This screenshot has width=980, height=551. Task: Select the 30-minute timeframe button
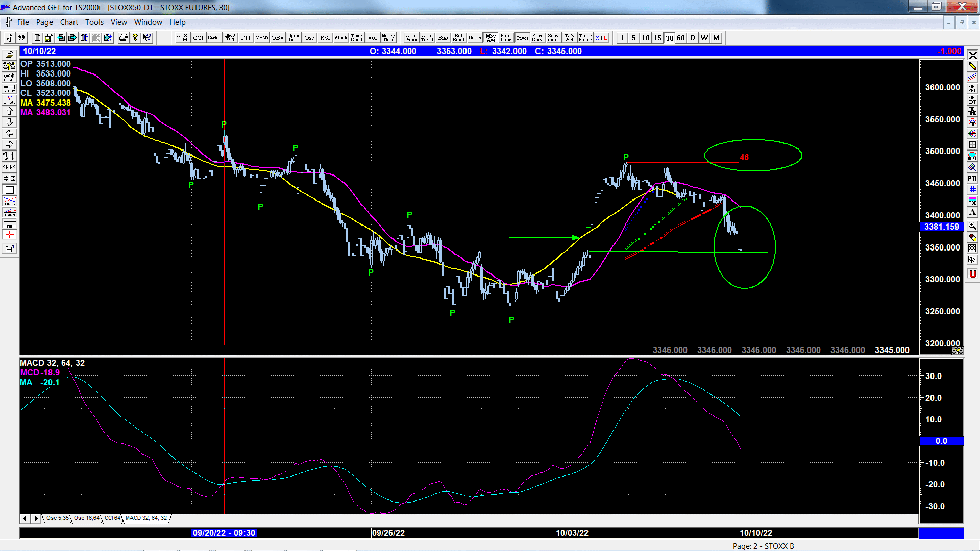tap(669, 38)
